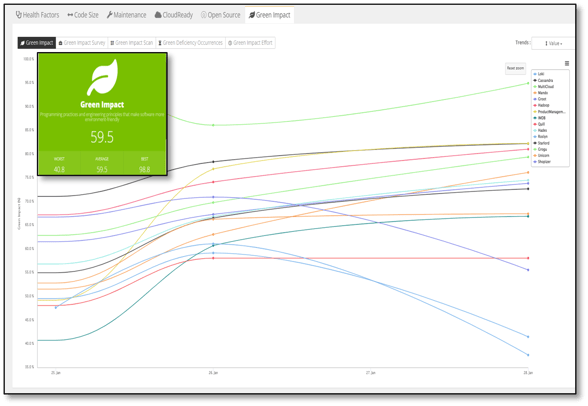The height and width of the screenshot is (406, 588).
Task: Hide the Hadoop series in legend
Action: [x=542, y=105]
